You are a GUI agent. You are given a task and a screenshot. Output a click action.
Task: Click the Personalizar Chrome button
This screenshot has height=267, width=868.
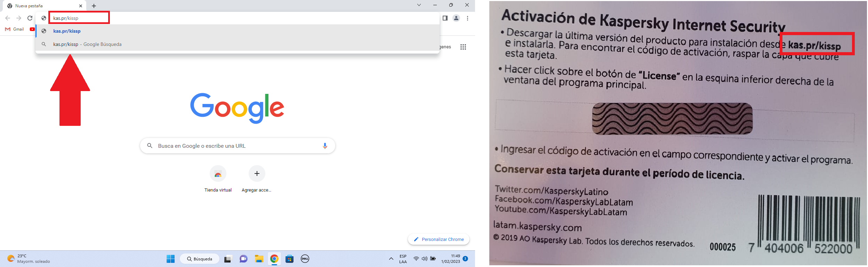(x=439, y=239)
